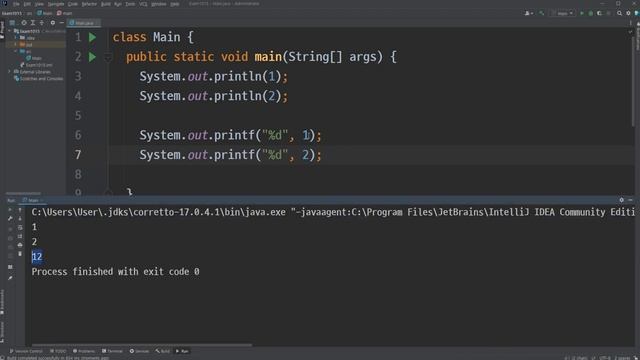Hide the Project tool window with minus icon
Viewport: 640px width, 360px height.
point(62,23)
